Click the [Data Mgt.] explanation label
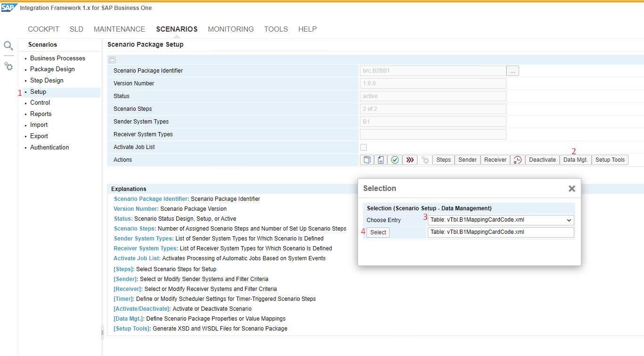Viewport: 644px width, 356px height. click(129, 319)
